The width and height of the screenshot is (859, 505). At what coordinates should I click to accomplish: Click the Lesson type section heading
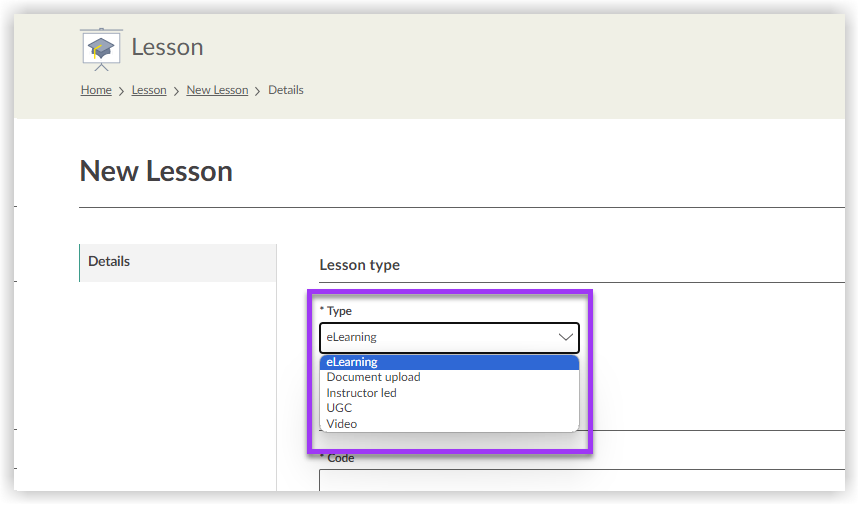359,265
